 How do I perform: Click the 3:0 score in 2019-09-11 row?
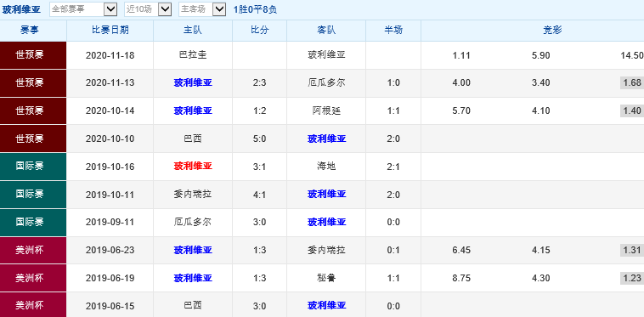click(x=260, y=222)
